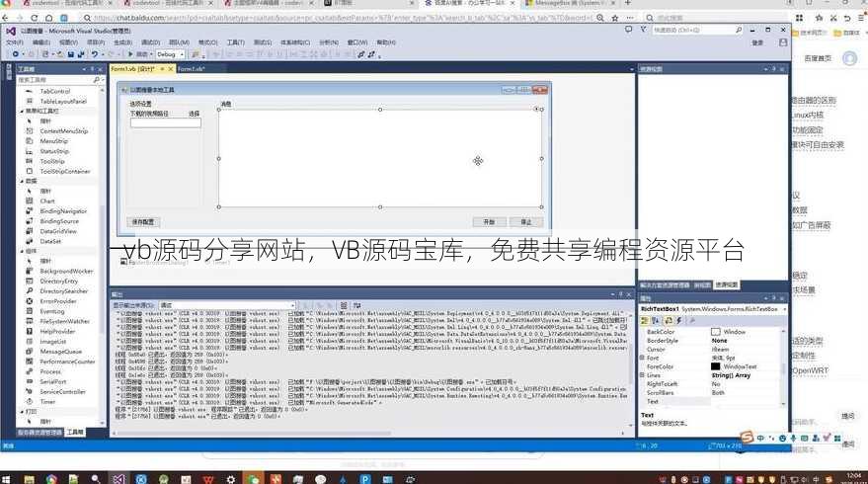The width and height of the screenshot is (868, 484).
Task: Select the ToolStrip toolbox control
Action: (x=52, y=161)
